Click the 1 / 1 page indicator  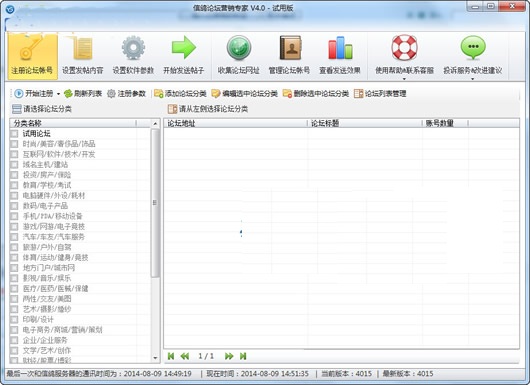pos(206,356)
